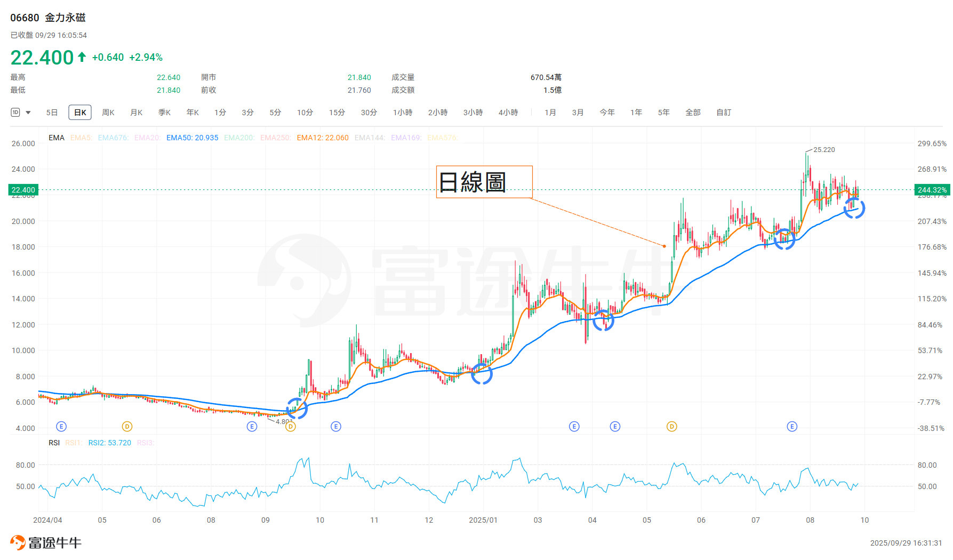Image resolution: width=953 pixels, height=560 pixels.
Task: Switch to the 周K weekly chart tab
Action: point(108,113)
